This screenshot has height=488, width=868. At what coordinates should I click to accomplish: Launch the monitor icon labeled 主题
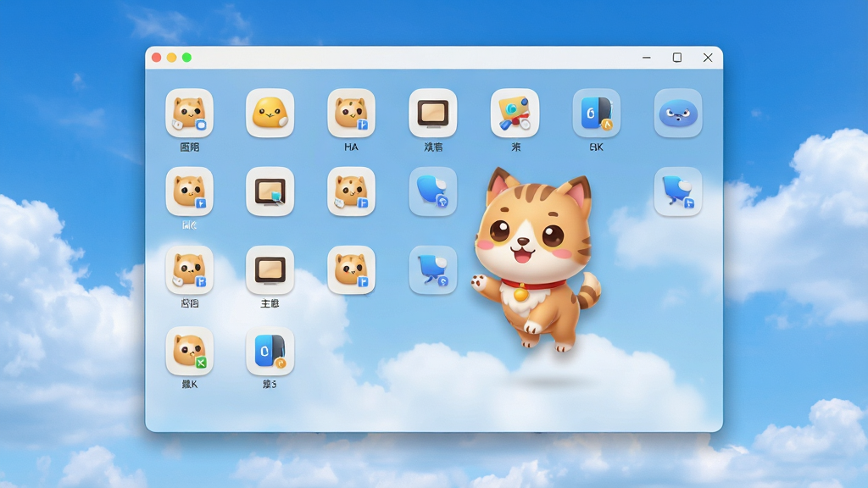[270, 270]
